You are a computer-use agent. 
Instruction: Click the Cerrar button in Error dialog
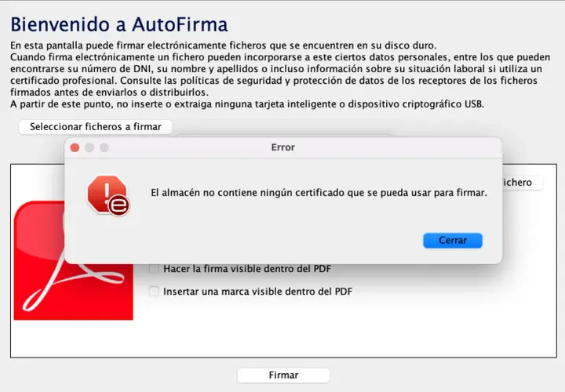click(x=453, y=241)
